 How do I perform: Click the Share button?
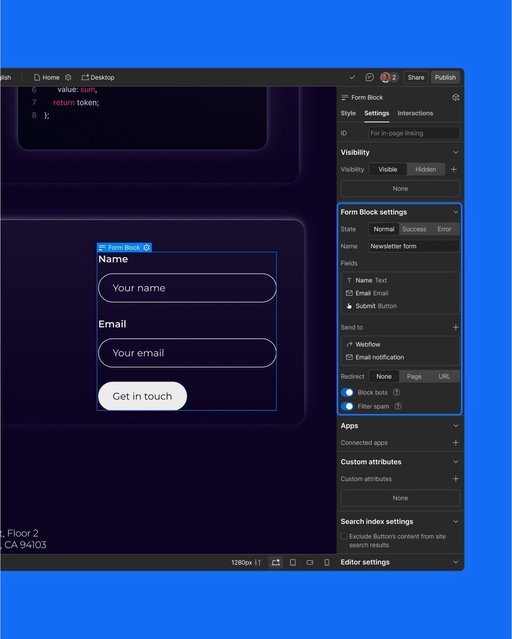coord(416,77)
